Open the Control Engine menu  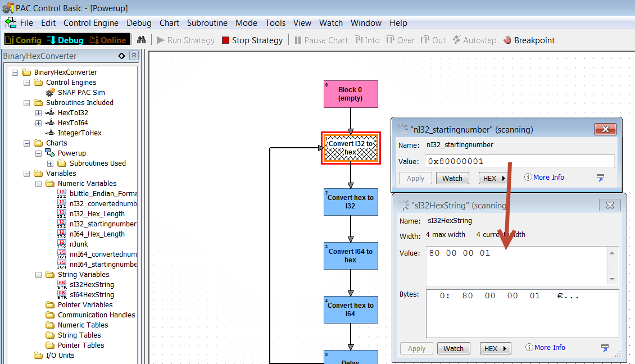click(90, 23)
